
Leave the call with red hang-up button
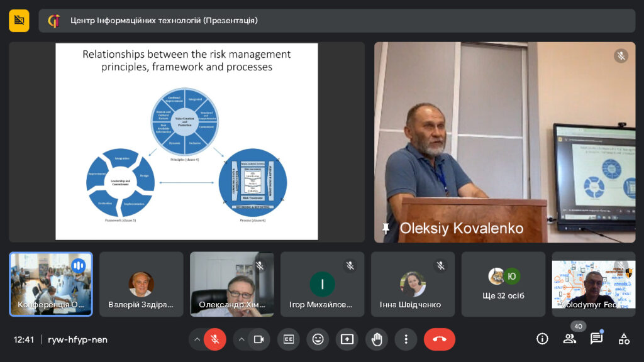(439, 339)
